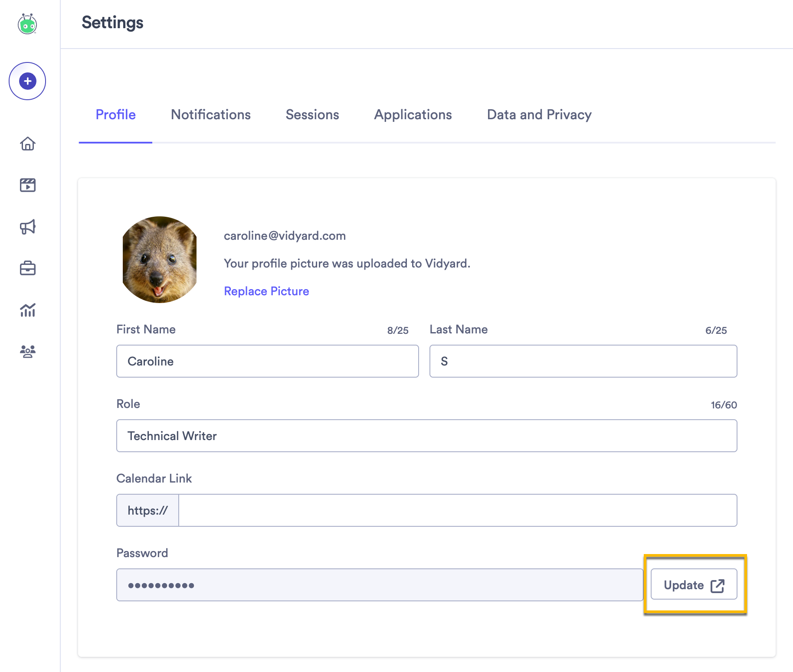
Task: Click the Vidyard logo at top left
Action: coord(27,25)
